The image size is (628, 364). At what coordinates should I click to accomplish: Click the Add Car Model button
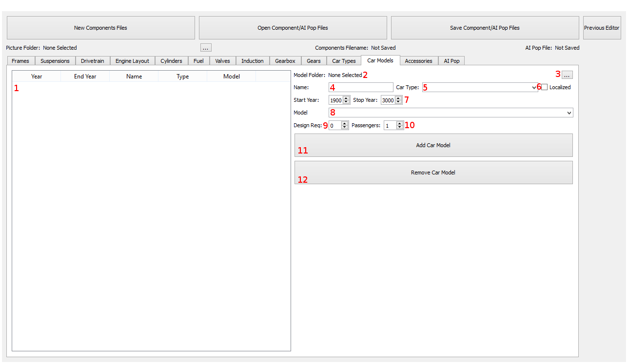[x=433, y=145]
